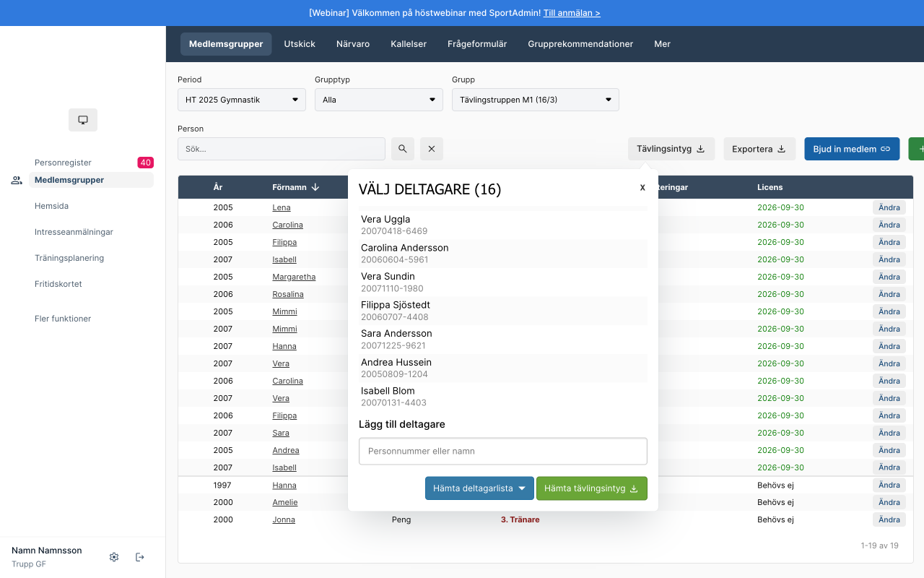The image size is (924, 578).
Task: Click the logout icon in sidebar footer
Action: [140, 557]
